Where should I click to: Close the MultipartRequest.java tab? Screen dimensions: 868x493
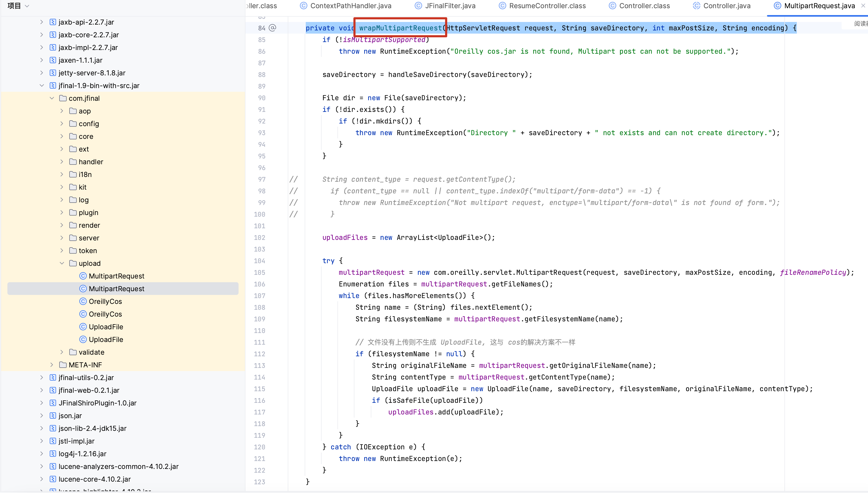[x=863, y=6]
